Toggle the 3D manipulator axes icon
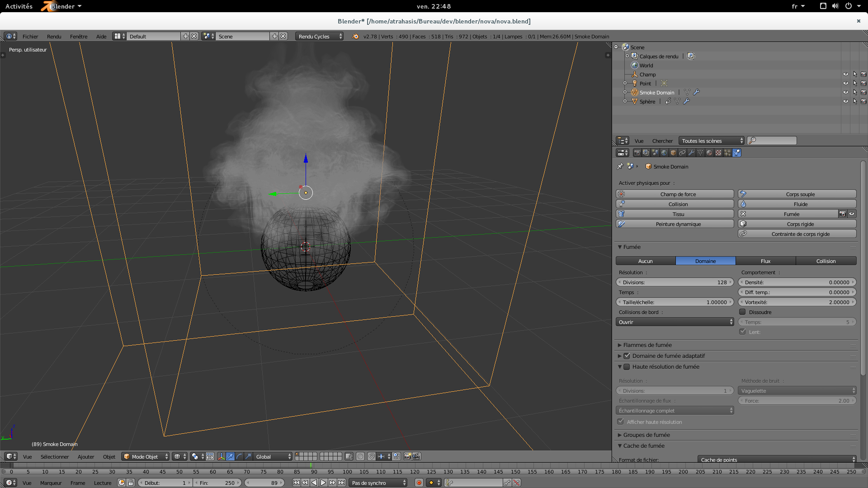 tap(222, 456)
